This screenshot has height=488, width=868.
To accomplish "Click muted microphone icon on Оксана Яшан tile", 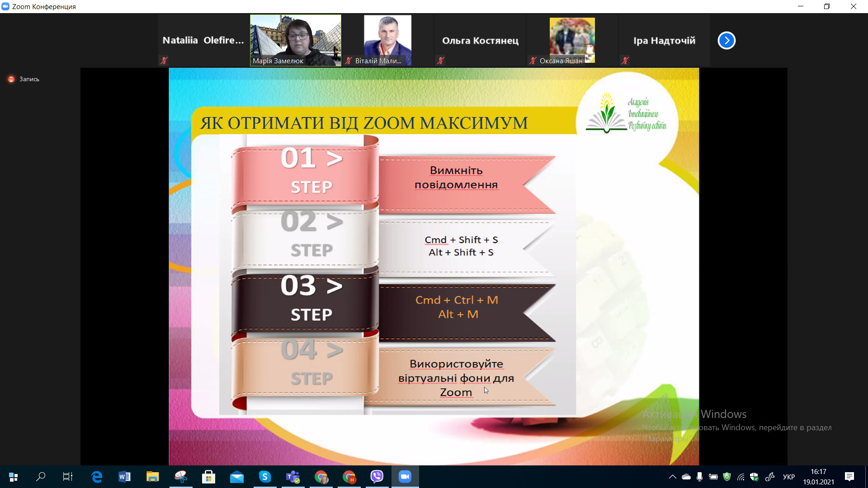I will tap(533, 61).
